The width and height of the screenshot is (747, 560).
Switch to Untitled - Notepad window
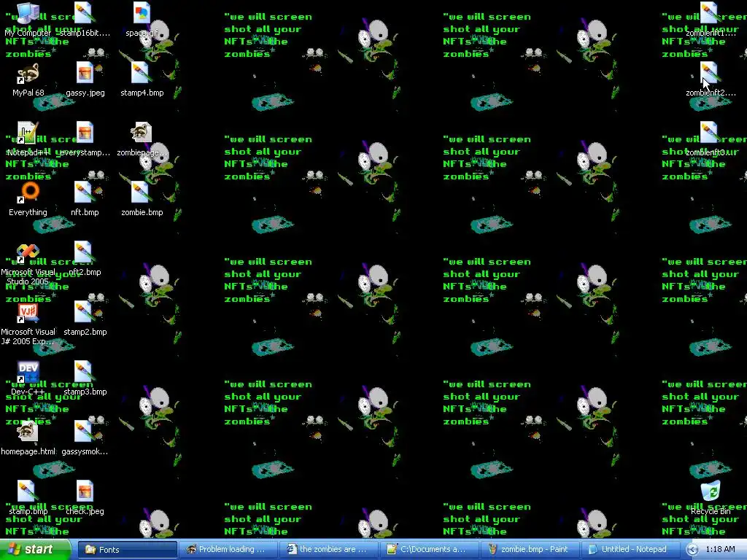click(630, 550)
